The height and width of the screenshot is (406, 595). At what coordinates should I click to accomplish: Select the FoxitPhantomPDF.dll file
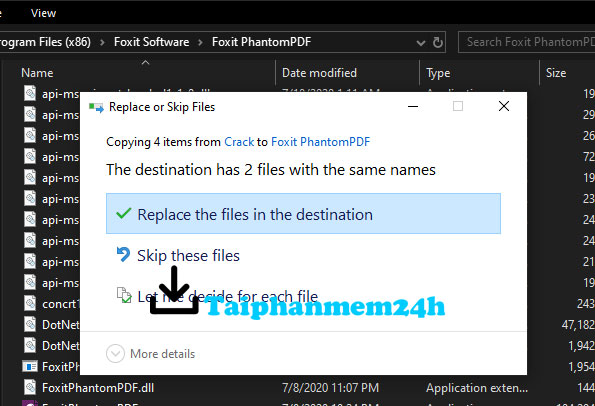(98, 388)
